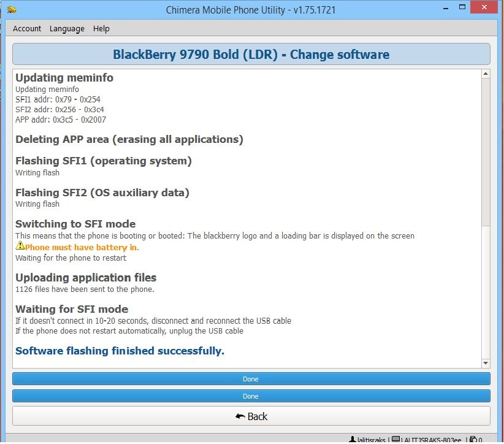Click 'Deleting APP area' heading
Screen dimensions: 504x444
tap(129, 140)
